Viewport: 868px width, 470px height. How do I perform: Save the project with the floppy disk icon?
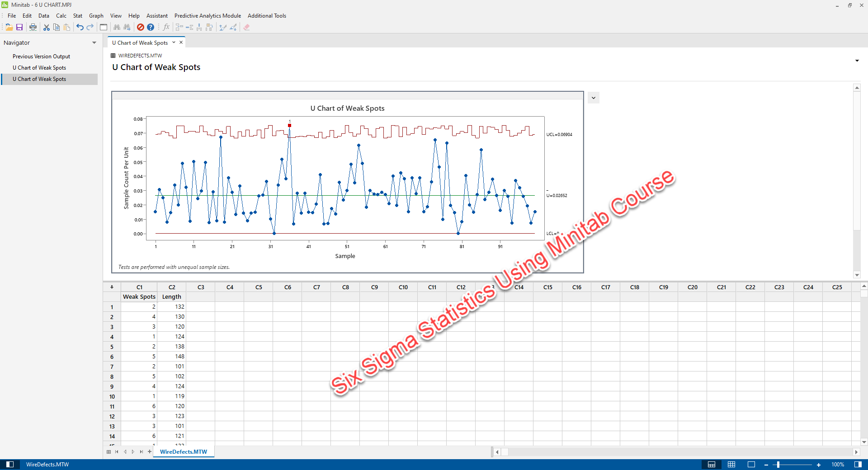tap(19, 27)
